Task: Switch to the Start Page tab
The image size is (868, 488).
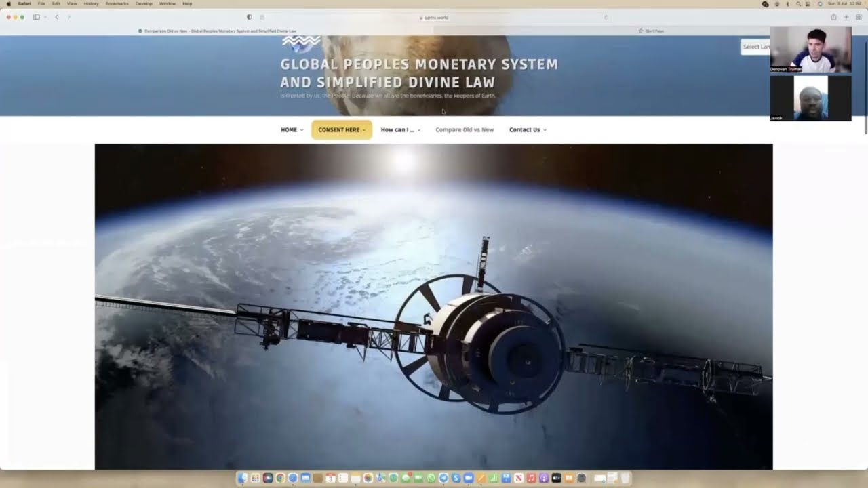Action: pyautogui.click(x=651, y=30)
